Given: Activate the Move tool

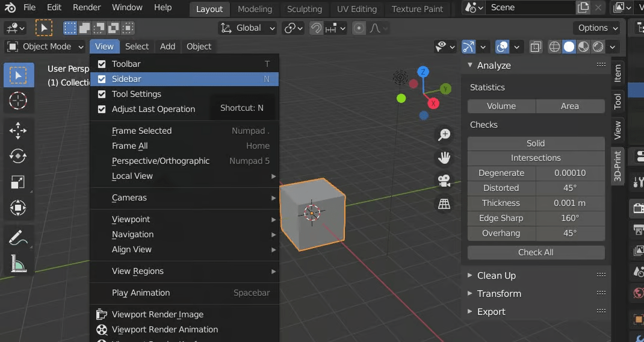Looking at the screenshot, I should [x=18, y=131].
